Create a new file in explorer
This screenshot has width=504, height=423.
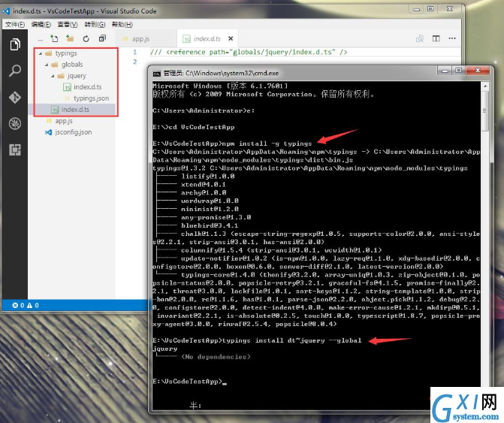[x=54, y=38]
